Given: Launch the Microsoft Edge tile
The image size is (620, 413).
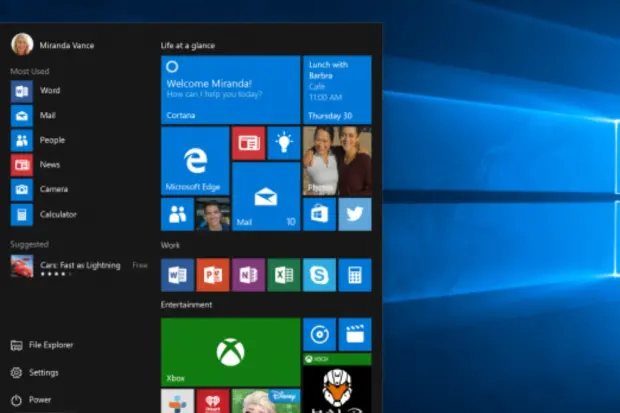Looking at the screenshot, I should click(x=195, y=161).
